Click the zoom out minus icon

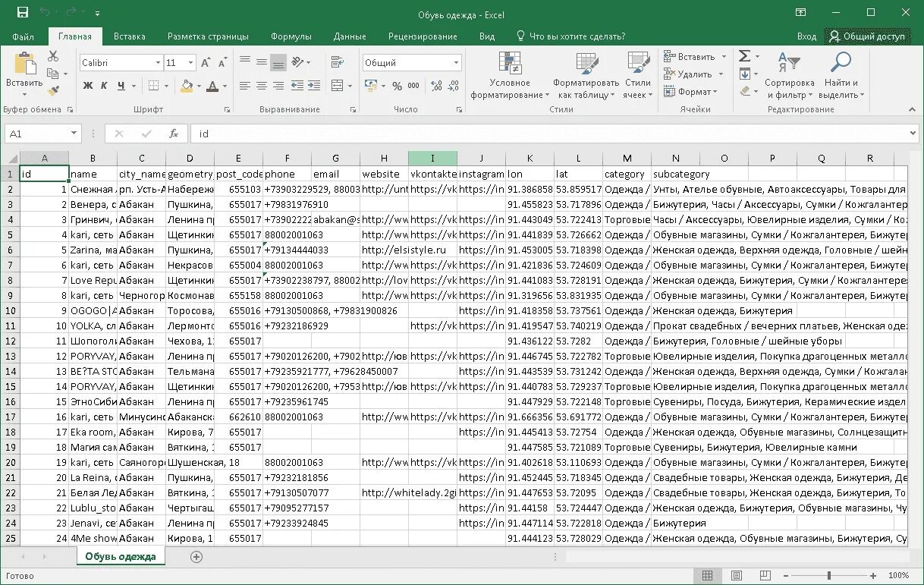[x=787, y=576]
